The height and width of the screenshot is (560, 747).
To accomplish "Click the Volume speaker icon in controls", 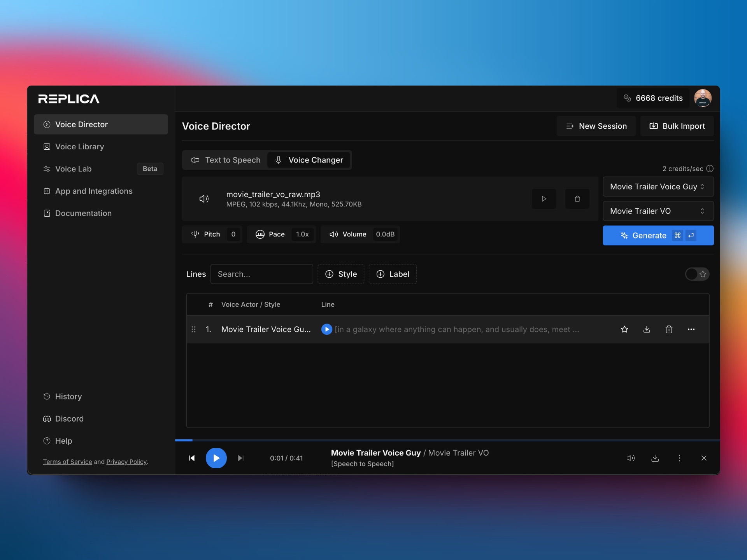I will tap(333, 234).
